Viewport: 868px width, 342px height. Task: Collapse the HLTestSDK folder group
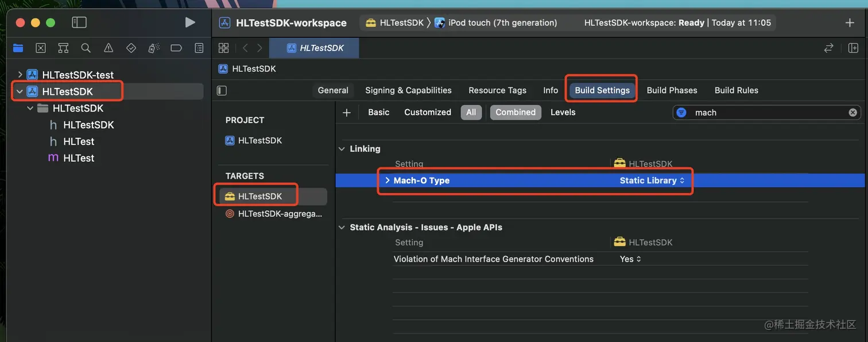[x=30, y=108]
